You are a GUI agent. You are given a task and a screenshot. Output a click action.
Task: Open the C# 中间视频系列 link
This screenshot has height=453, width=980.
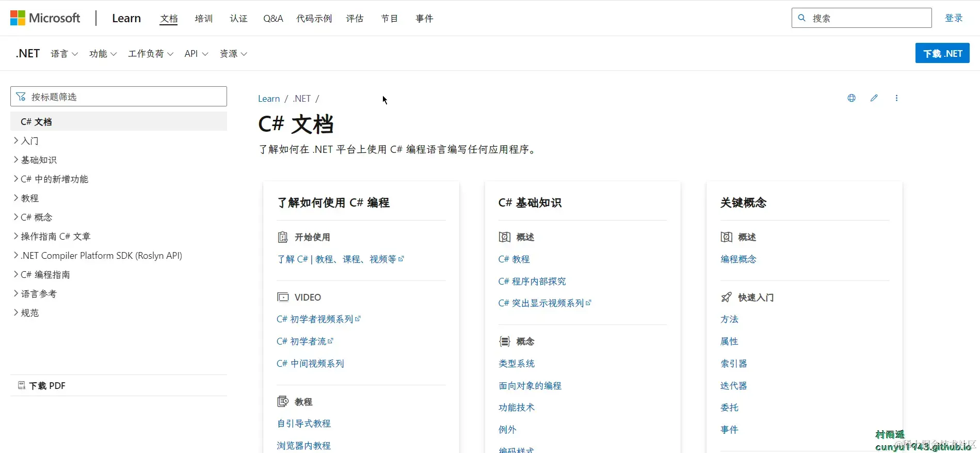(310, 363)
